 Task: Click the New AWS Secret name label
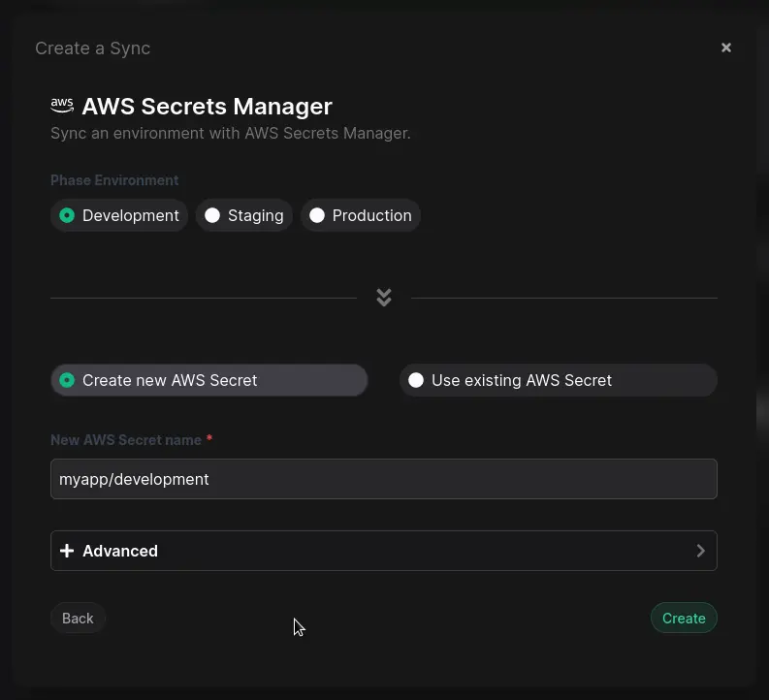(126, 440)
